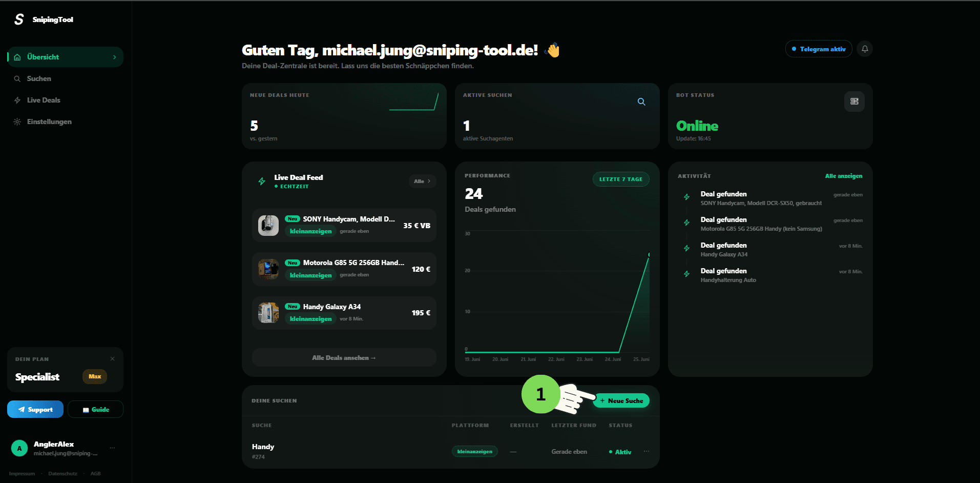Select the Letzte 7 Tage range
The width and height of the screenshot is (980, 483).
pyautogui.click(x=621, y=179)
